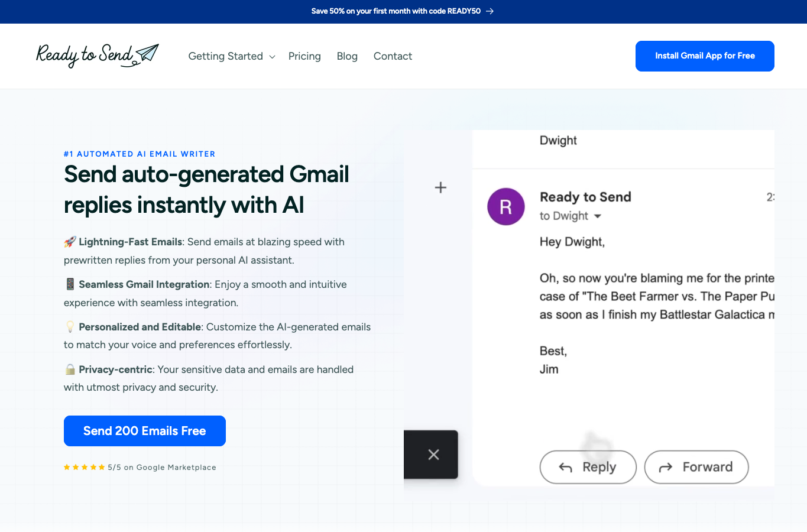This screenshot has height=532, width=807.
Task: Click the phone emoji by Seamless Gmail Integration
Action: coord(70,284)
